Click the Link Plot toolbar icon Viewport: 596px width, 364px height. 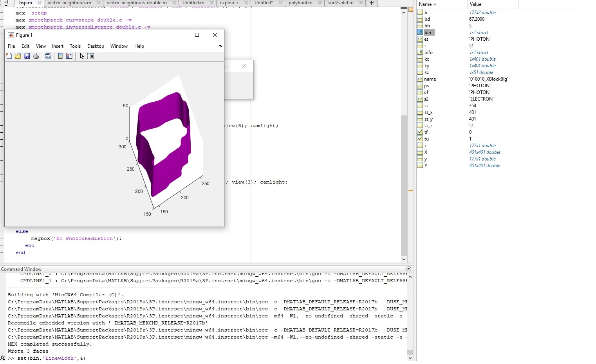click(x=48, y=56)
